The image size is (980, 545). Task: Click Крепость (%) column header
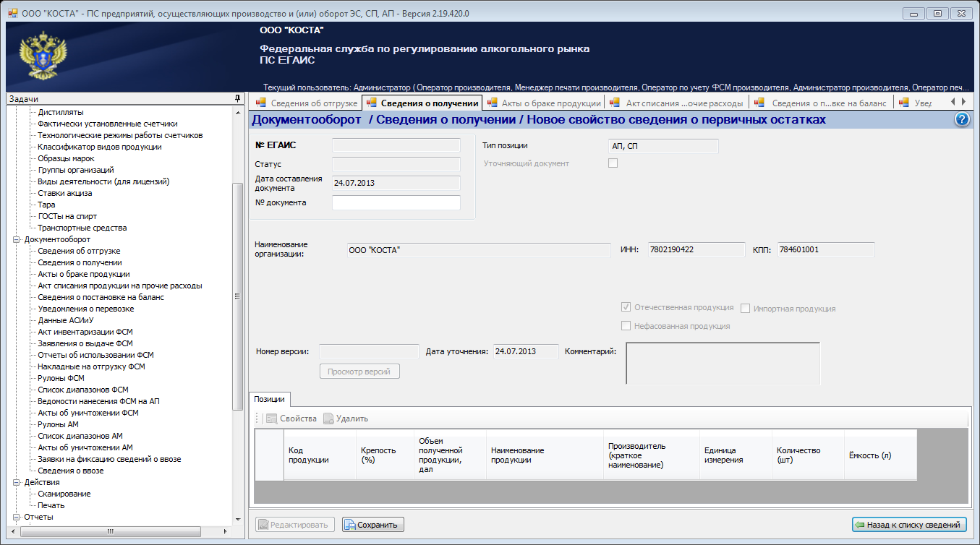(x=385, y=455)
